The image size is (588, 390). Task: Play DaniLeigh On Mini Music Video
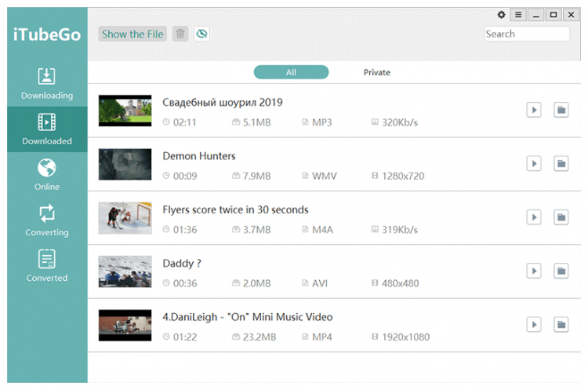click(534, 325)
